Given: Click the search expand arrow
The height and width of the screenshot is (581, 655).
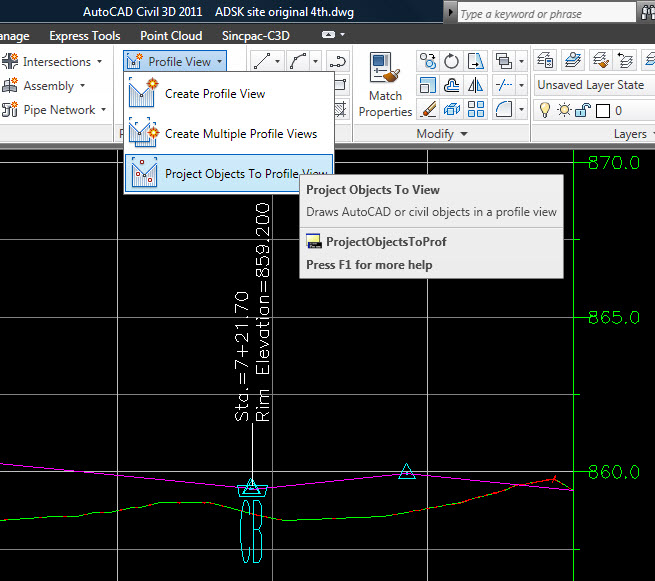Looking at the screenshot, I should pos(450,12).
